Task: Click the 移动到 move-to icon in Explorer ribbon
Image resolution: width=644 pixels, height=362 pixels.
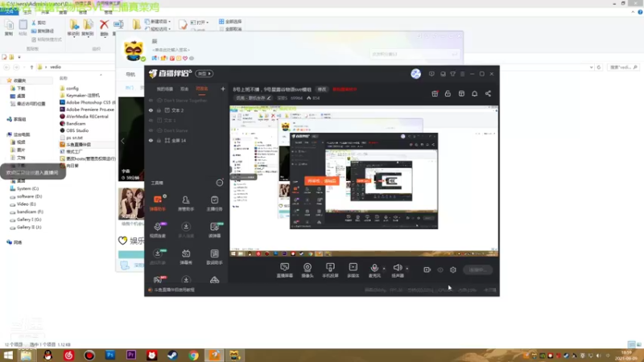Action: click(x=73, y=27)
